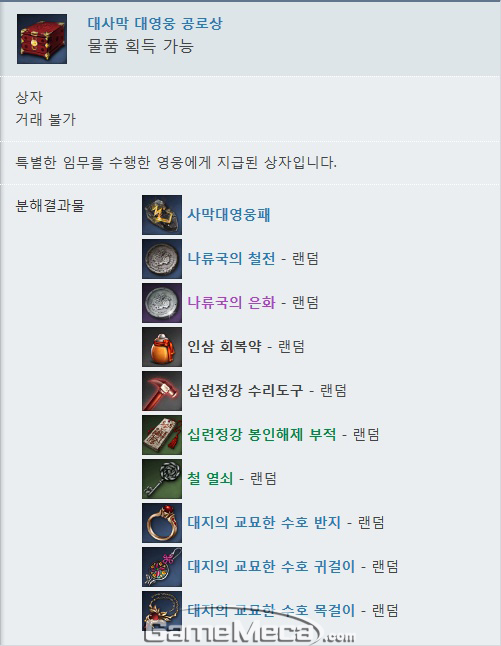Open the green 십련정강 봉인해제 부적 link
This screenshot has width=501, height=646.
tap(262, 435)
